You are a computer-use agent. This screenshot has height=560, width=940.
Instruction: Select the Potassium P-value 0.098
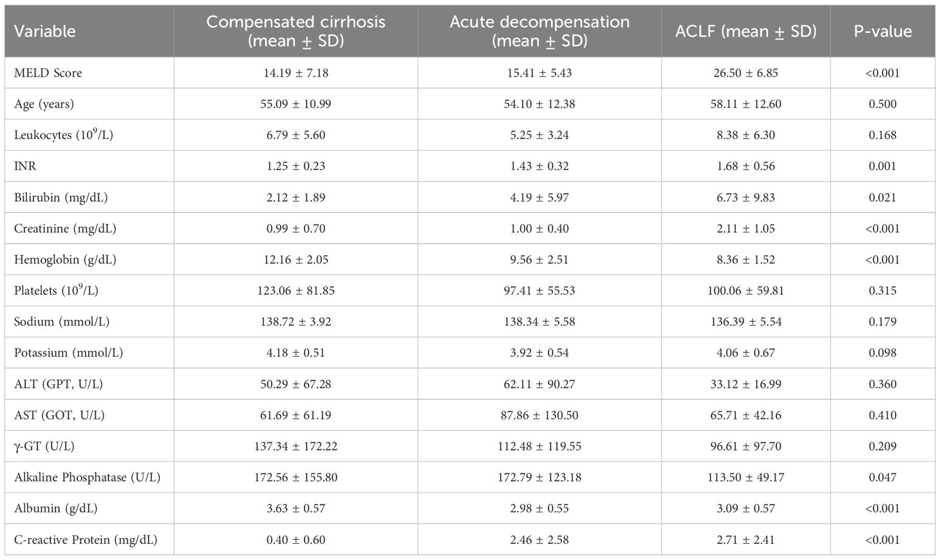(x=882, y=353)
